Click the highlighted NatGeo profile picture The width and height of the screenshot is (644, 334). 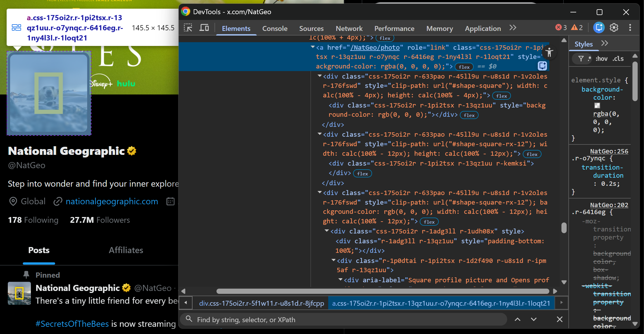click(49, 93)
